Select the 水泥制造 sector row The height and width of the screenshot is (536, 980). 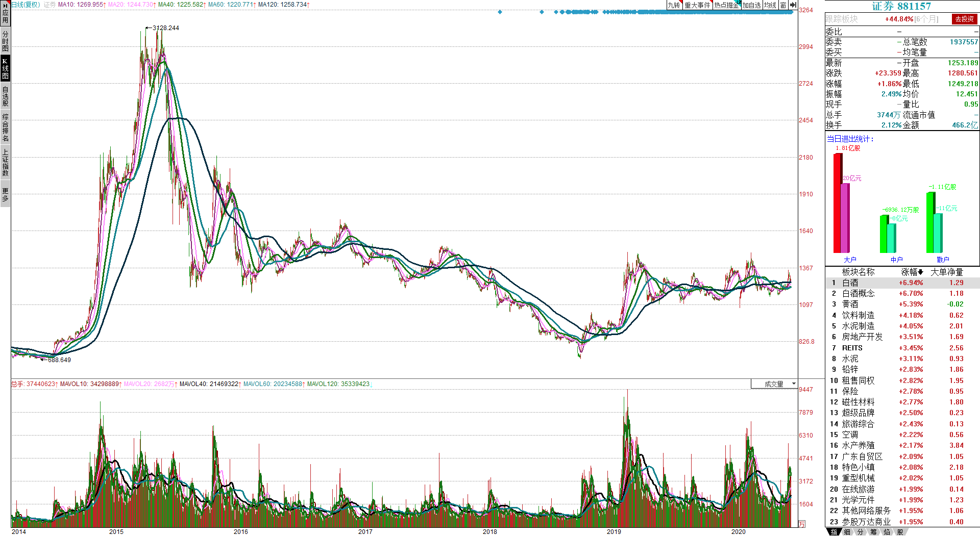point(902,326)
